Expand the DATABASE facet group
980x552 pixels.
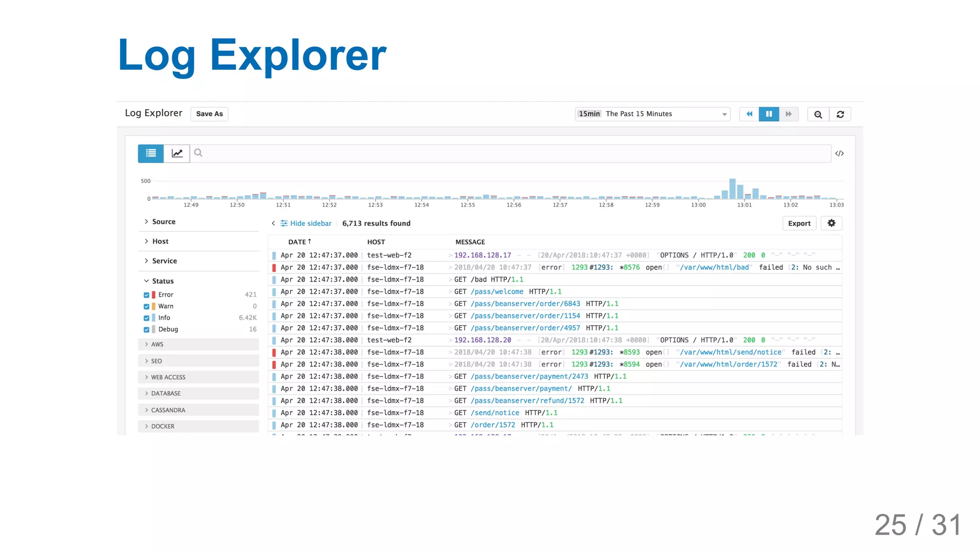pos(199,393)
